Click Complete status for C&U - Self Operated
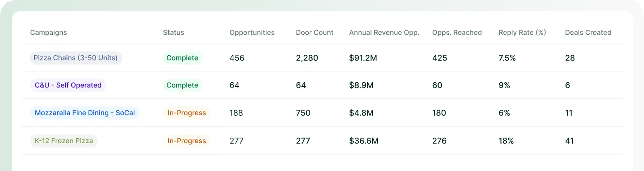This screenshot has width=644, height=171. [x=182, y=85]
